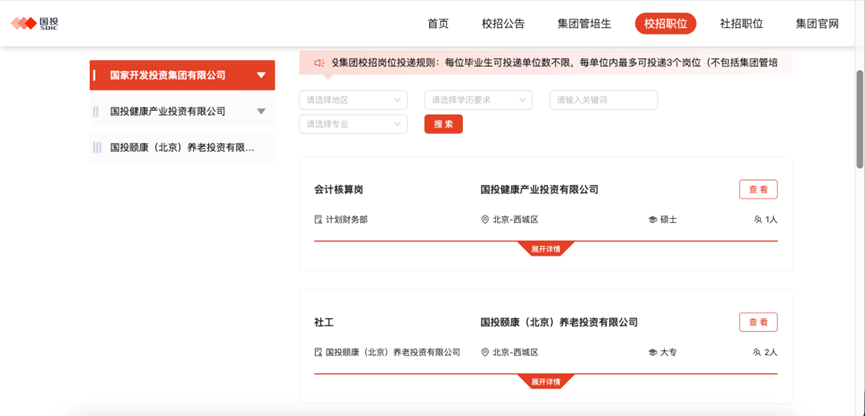Open the 请选择专业 major dropdown
The image size is (865, 416).
click(x=353, y=124)
